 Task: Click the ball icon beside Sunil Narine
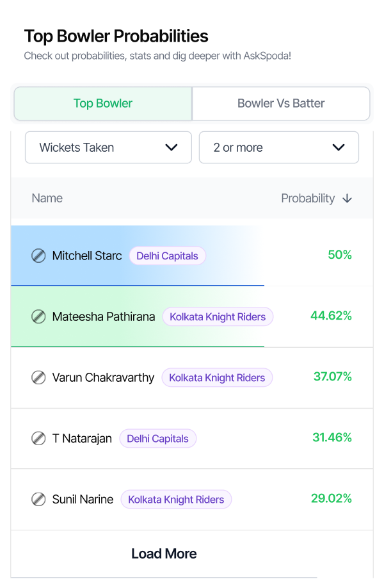pos(38,500)
